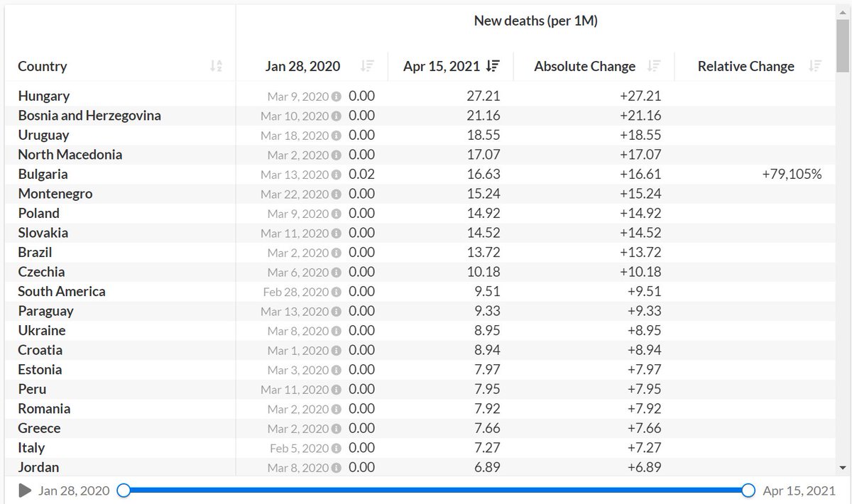Image resolution: width=852 pixels, height=504 pixels.
Task: Click the Country column header
Action: pyautogui.click(x=43, y=67)
